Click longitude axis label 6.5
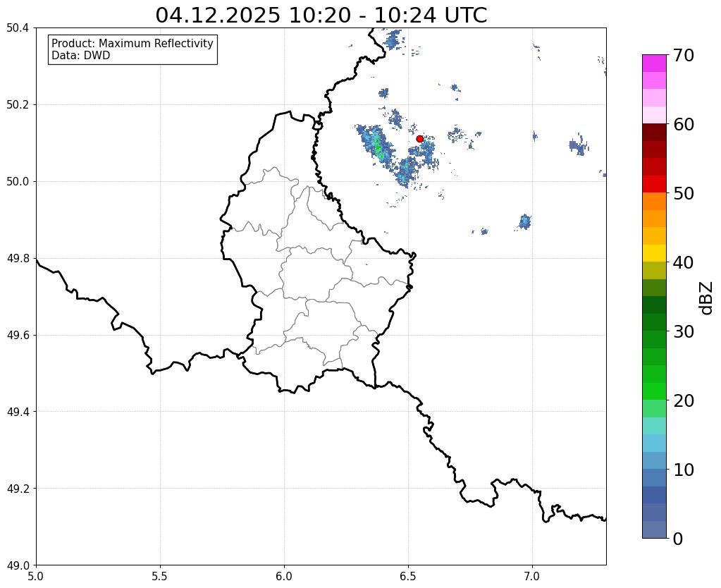 (x=408, y=576)
